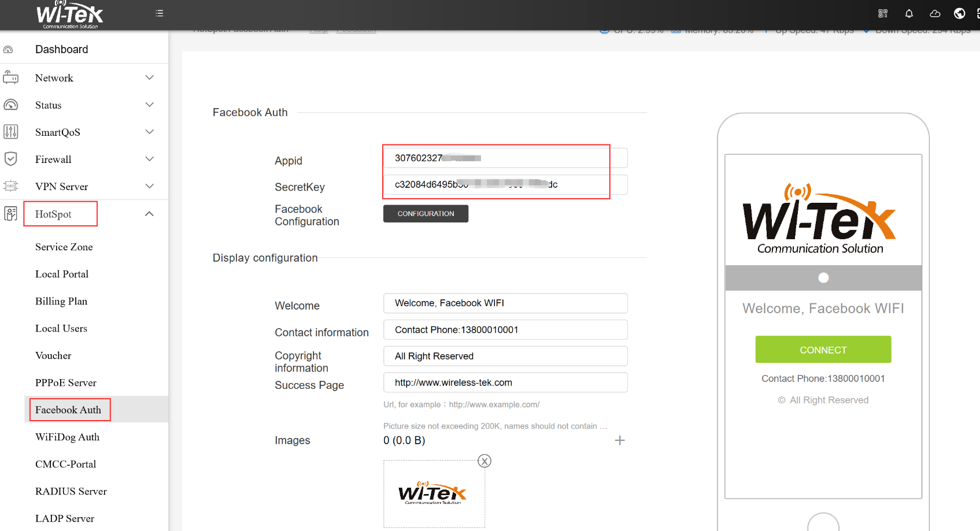Screen dimensions: 980x531
Task: Click the Welcome text field
Action: [505, 303]
